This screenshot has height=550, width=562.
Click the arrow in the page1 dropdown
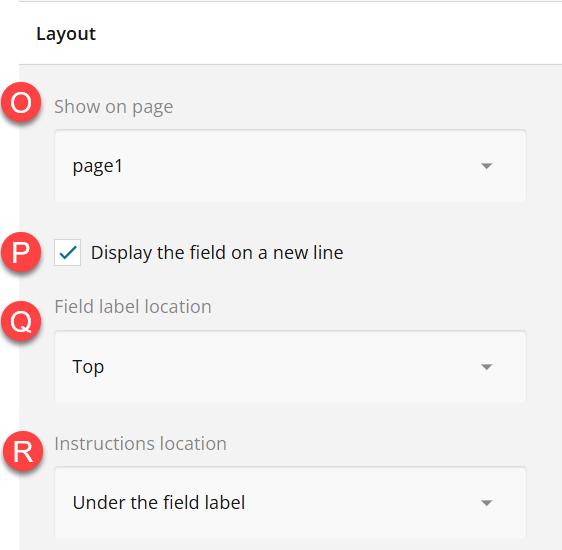486,166
